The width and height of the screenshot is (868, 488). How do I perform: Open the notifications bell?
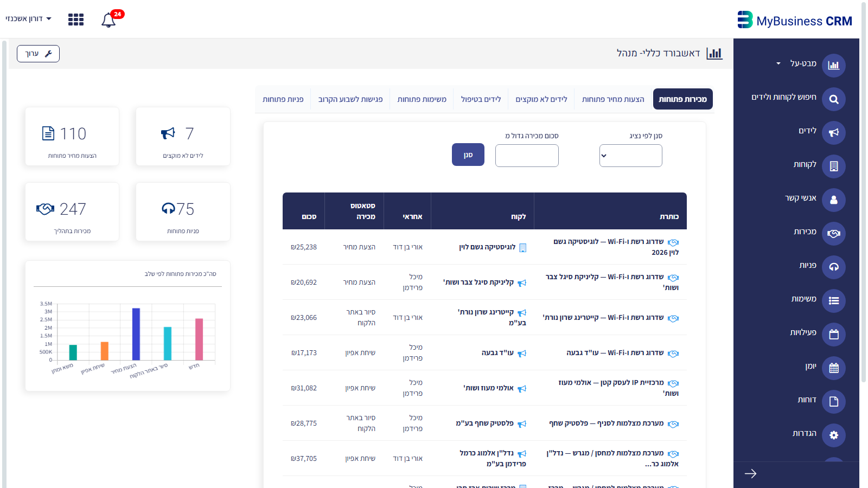point(108,20)
